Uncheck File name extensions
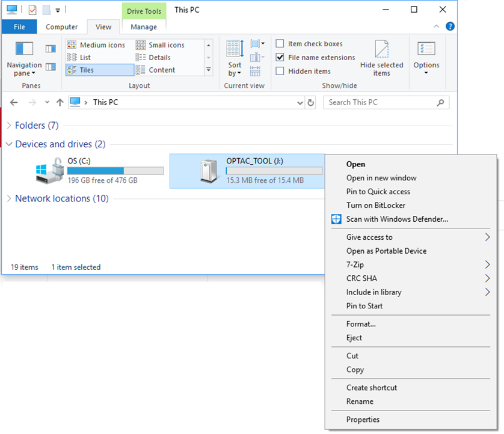 280,57
